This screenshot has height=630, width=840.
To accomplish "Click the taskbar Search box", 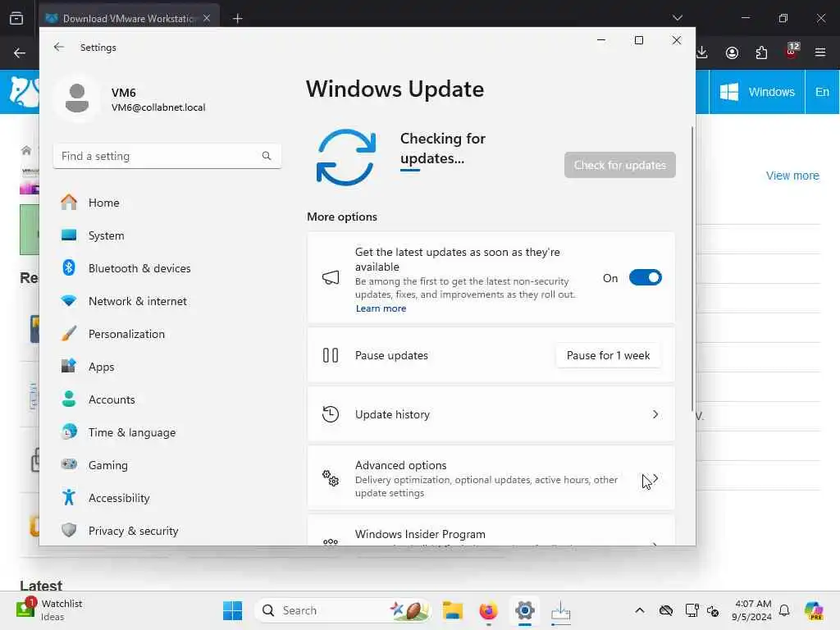I will point(342,610).
